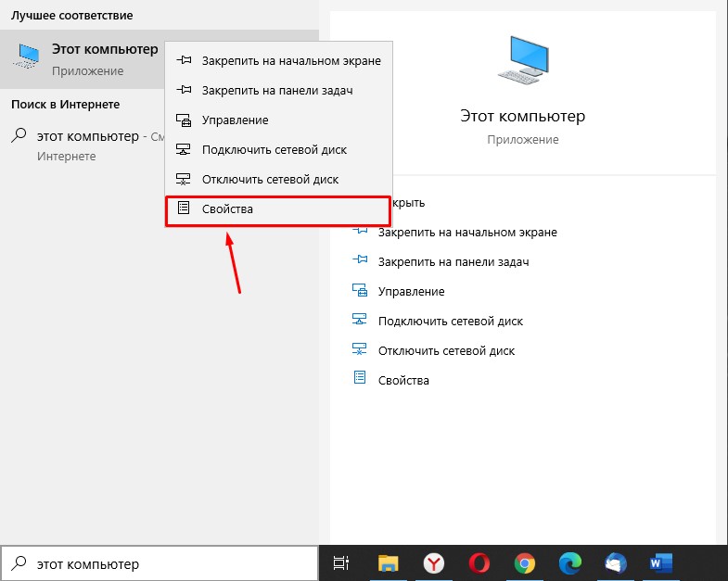Click 'Закрепить на панели задач' in right pane
Screen dimensions: 728x581
453,261
